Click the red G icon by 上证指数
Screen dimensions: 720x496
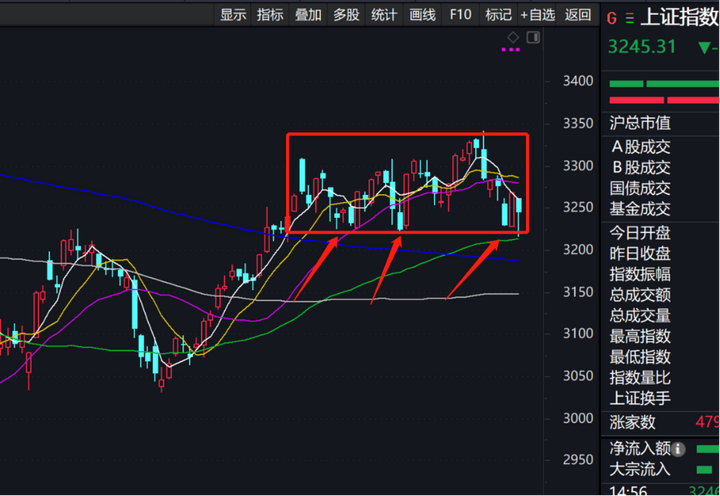[x=612, y=18]
